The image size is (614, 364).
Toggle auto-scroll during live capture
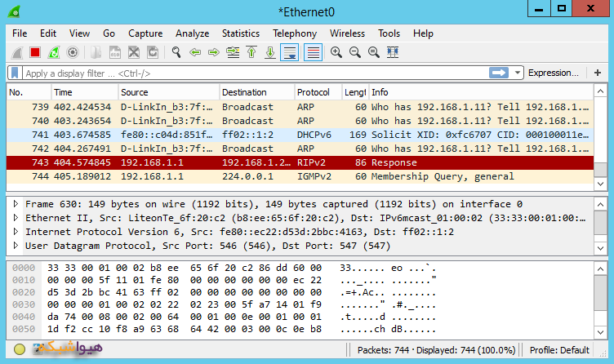pyautogui.click(x=289, y=52)
